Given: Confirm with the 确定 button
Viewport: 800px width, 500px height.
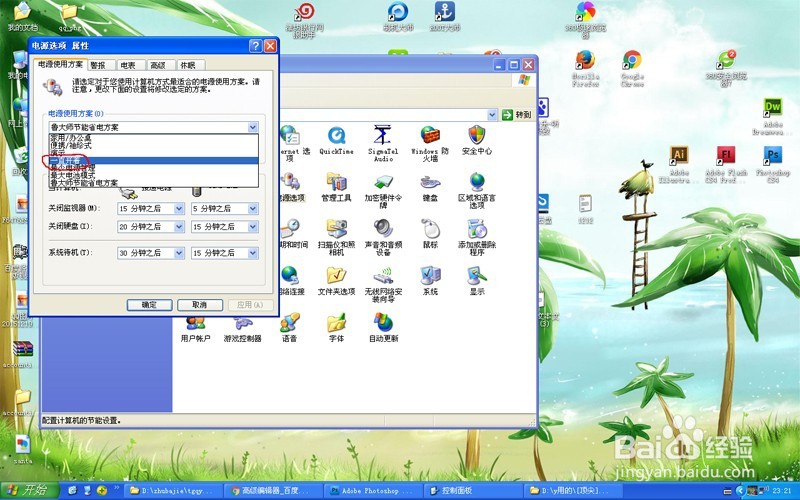Looking at the screenshot, I should [x=149, y=305].
